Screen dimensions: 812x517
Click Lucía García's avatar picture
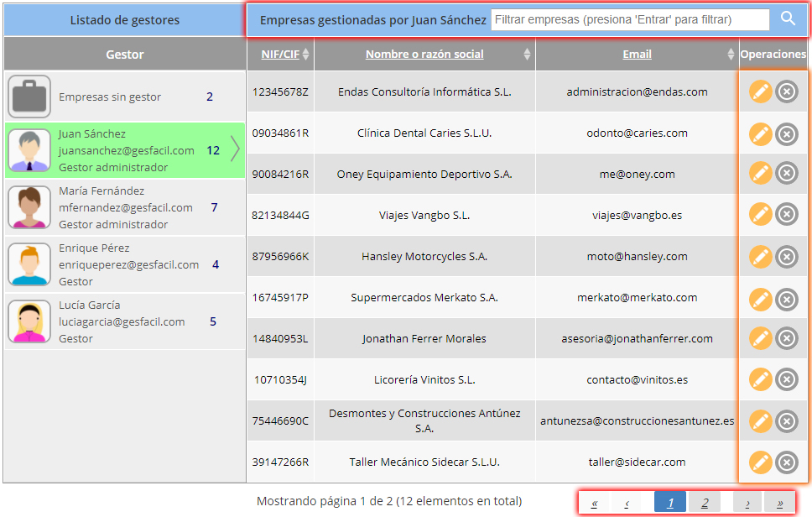(29, 321)
